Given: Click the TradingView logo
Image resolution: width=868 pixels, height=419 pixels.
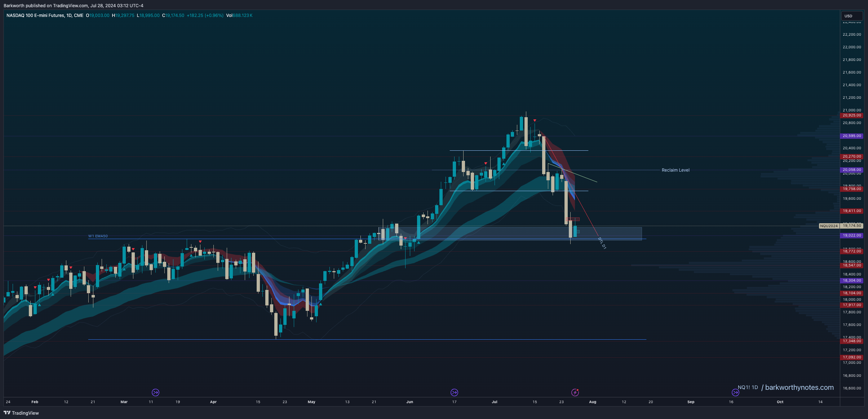Looking at the screenshot, I should tap(21, 413).
